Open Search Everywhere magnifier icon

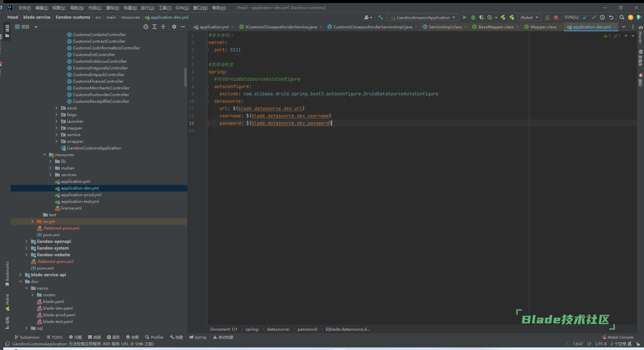[x=622, y=17]
